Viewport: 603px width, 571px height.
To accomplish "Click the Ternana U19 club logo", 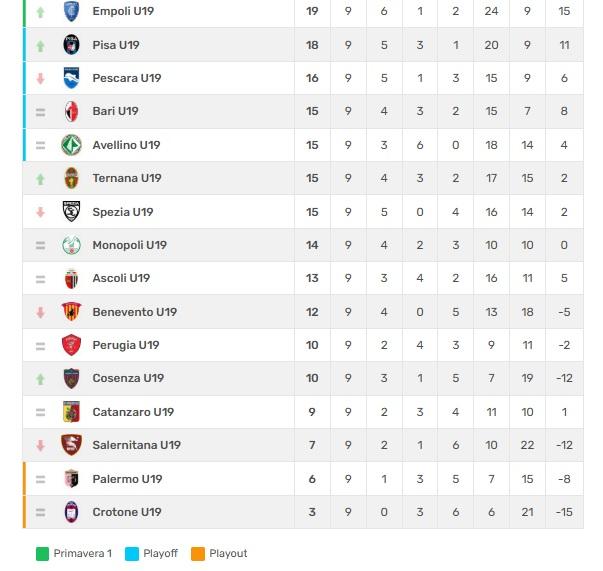I will (72, 178).
